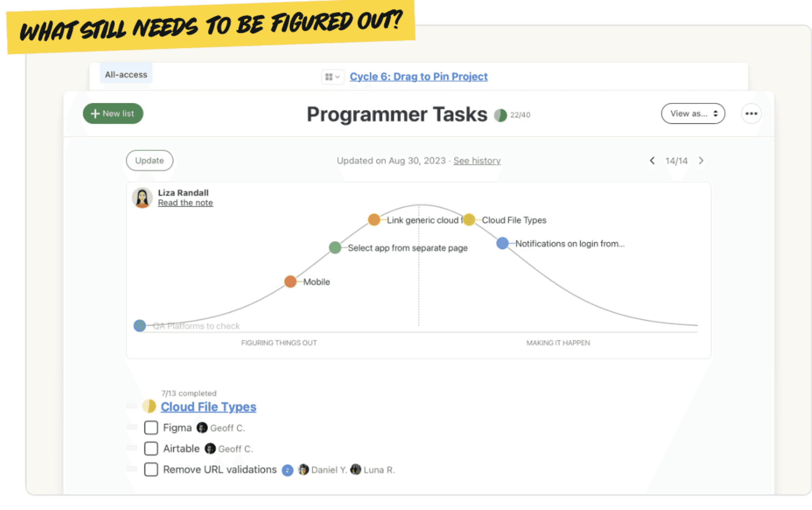The width and height of the screenshot is (812, 510).
Task: Click Liza Randall's profile avatar
Action: point(142,197)
